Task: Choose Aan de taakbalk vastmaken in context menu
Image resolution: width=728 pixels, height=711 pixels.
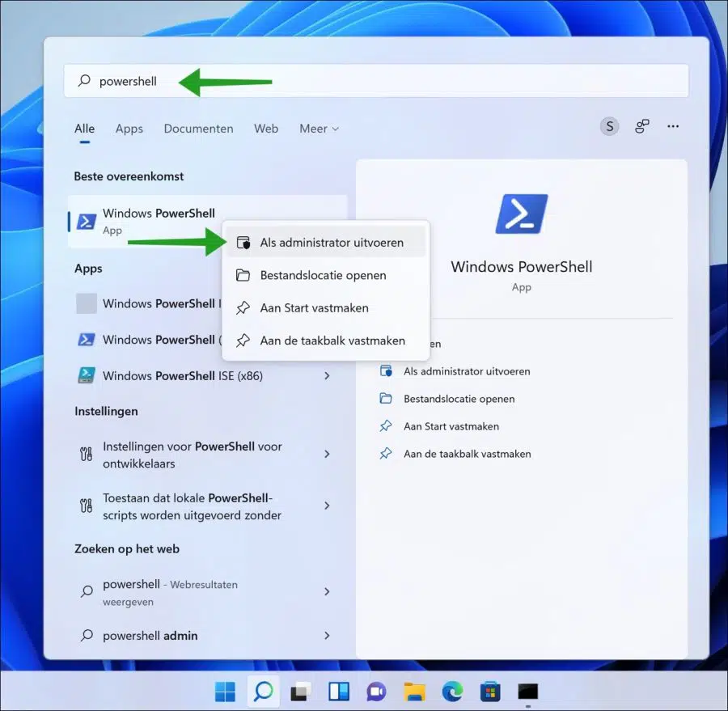Action: (x=327, y=341)
